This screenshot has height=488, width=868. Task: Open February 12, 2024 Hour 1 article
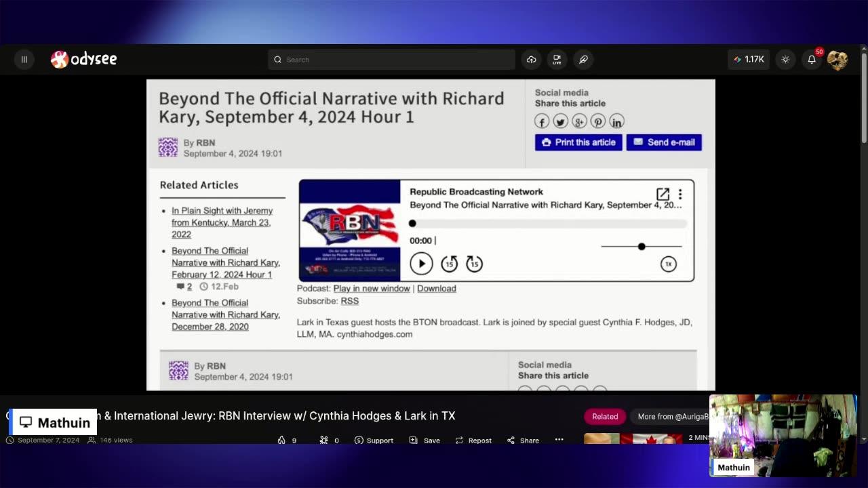point(226,262)
